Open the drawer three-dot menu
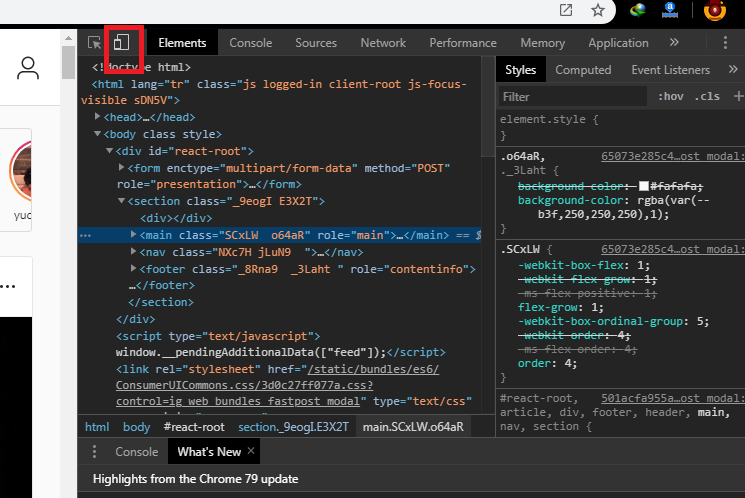 [94, 451]
